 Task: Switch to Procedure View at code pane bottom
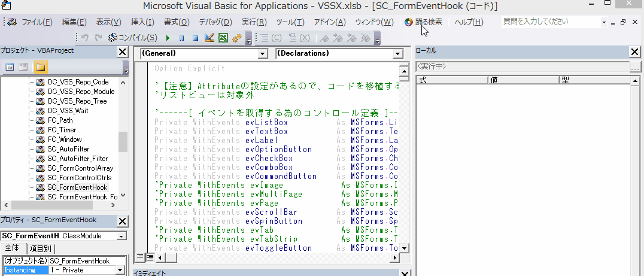(x=140, y=257)
